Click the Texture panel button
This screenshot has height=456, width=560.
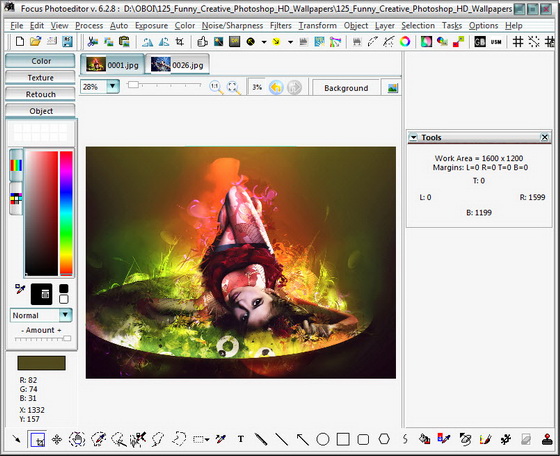coord(40,77)
